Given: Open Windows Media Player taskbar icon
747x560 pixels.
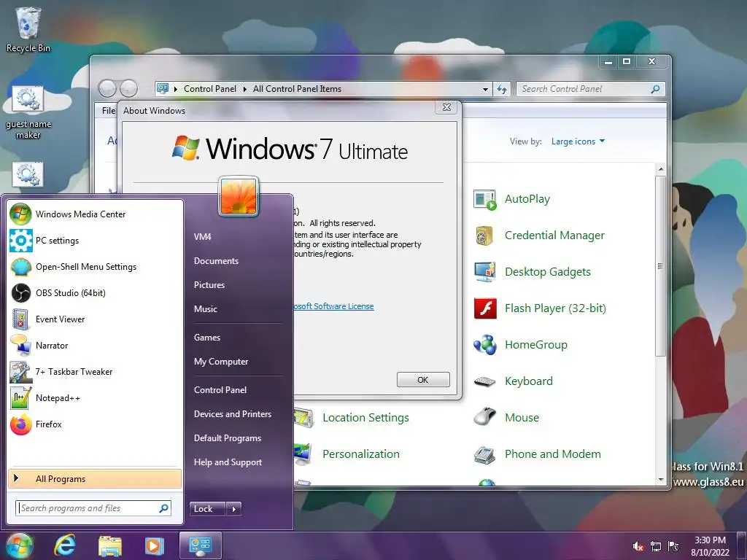Looking at the screenshot, I should pyautogui.click(x=154, y=545).
